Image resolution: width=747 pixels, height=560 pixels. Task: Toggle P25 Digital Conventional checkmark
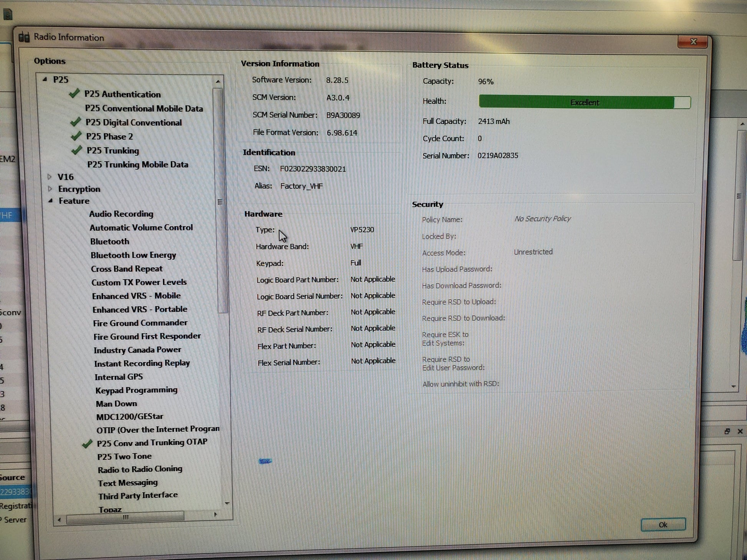(76, 122)
